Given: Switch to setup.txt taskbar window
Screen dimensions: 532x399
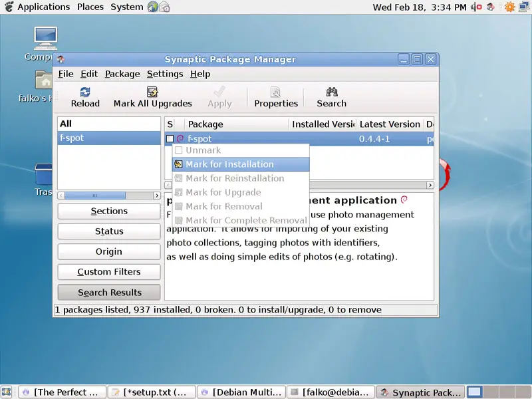Looking at the screenshot, I should [x=152, y=392].
